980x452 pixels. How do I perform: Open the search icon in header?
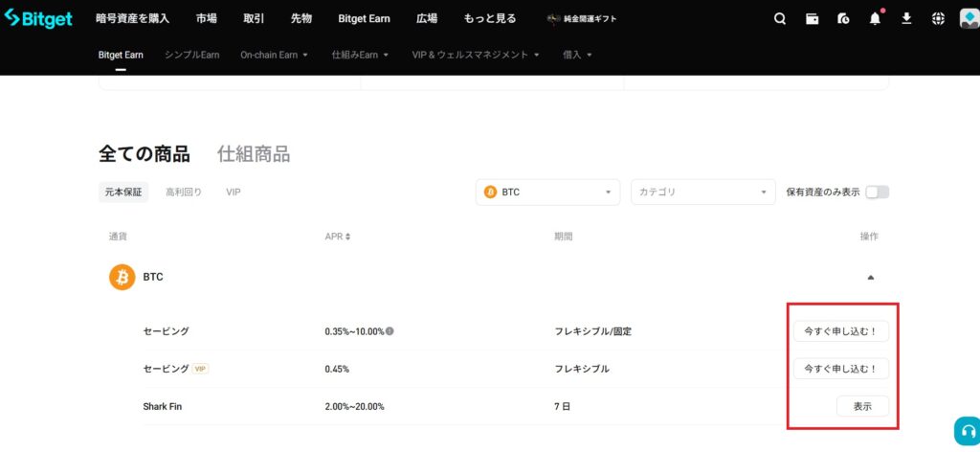(x=780, y=18)
